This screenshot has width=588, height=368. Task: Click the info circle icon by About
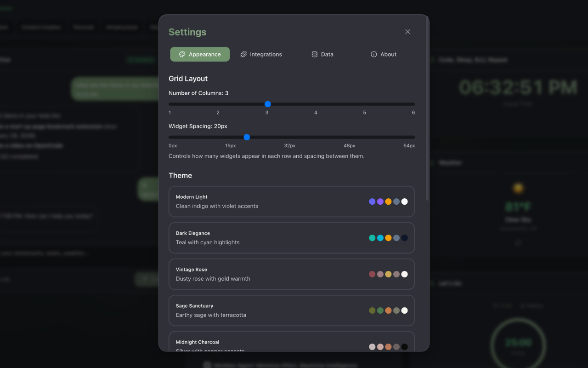373,54
